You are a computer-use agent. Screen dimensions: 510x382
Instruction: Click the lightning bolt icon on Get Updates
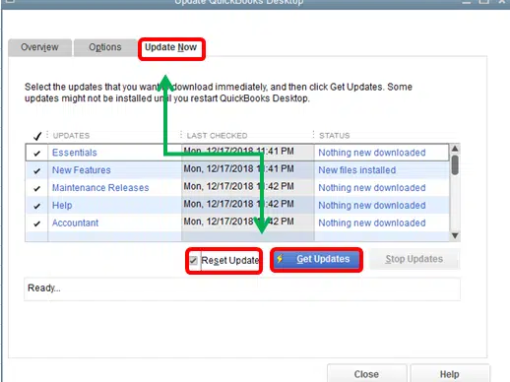click(280, 259)
